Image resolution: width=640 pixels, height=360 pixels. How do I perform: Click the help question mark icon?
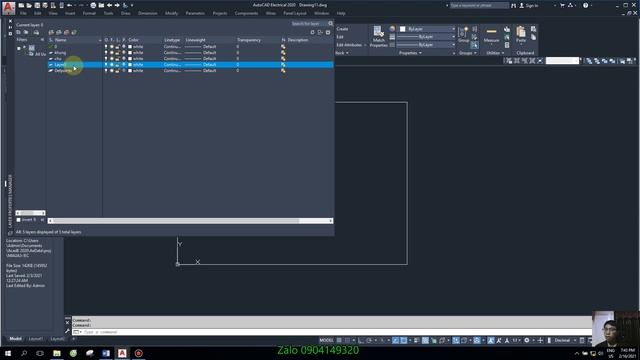click(x=586, y=5)
